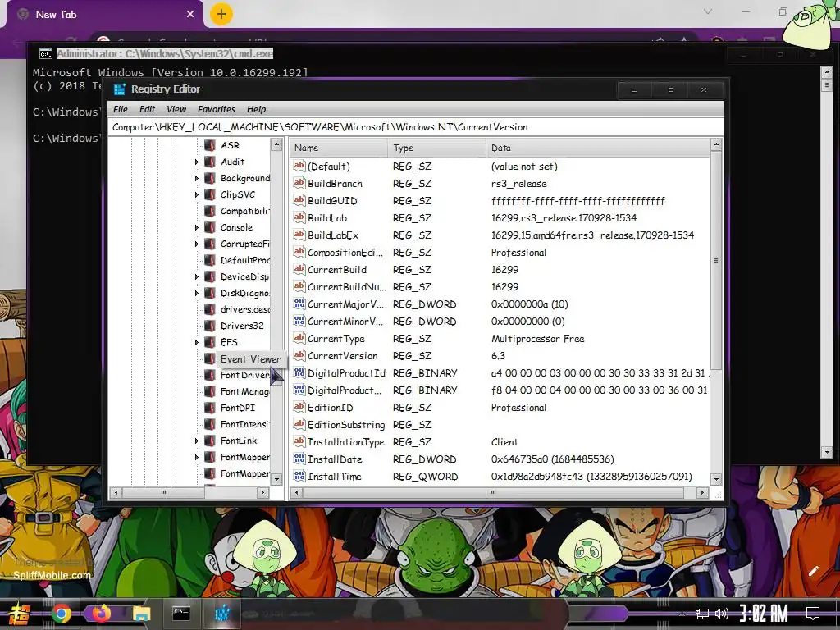
Task: Expand the Audit registry key
Action: point(197,162)
